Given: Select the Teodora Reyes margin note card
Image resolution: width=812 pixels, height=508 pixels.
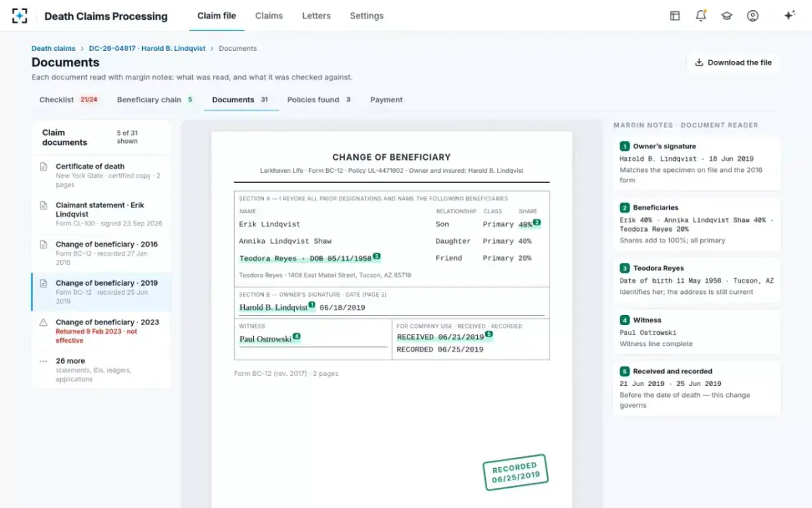Looking at the screenshot, I should point(697,280).
